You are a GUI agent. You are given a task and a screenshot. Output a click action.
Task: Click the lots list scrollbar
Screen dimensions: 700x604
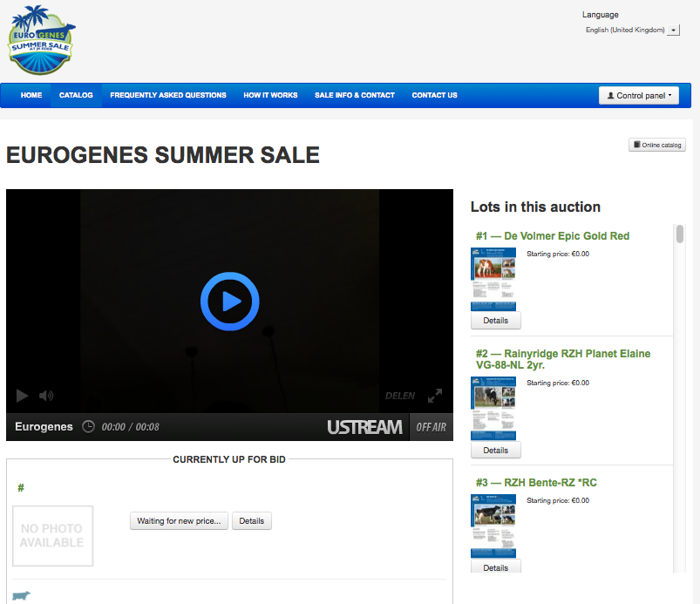[679, 235]
